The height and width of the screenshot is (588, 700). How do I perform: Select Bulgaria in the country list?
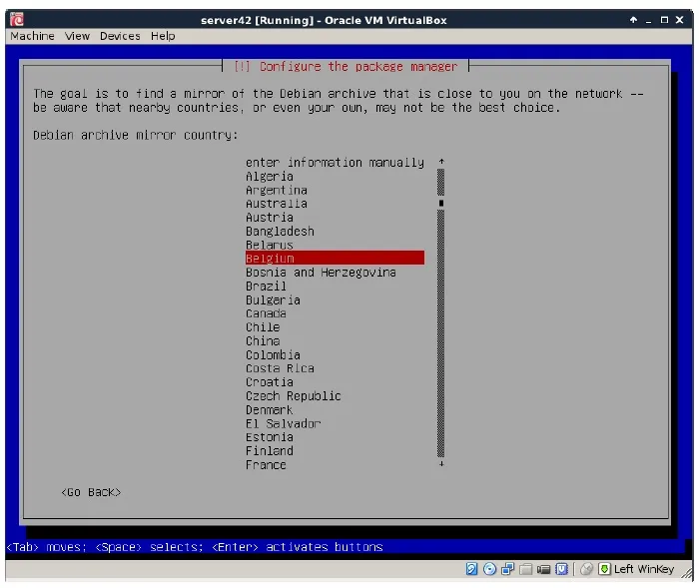coord(335,300)
